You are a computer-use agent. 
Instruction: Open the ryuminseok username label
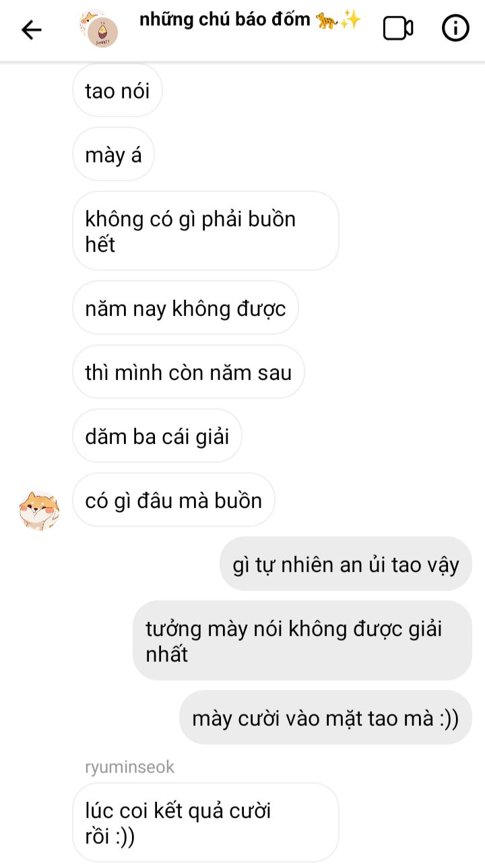(x=130, y=767)
